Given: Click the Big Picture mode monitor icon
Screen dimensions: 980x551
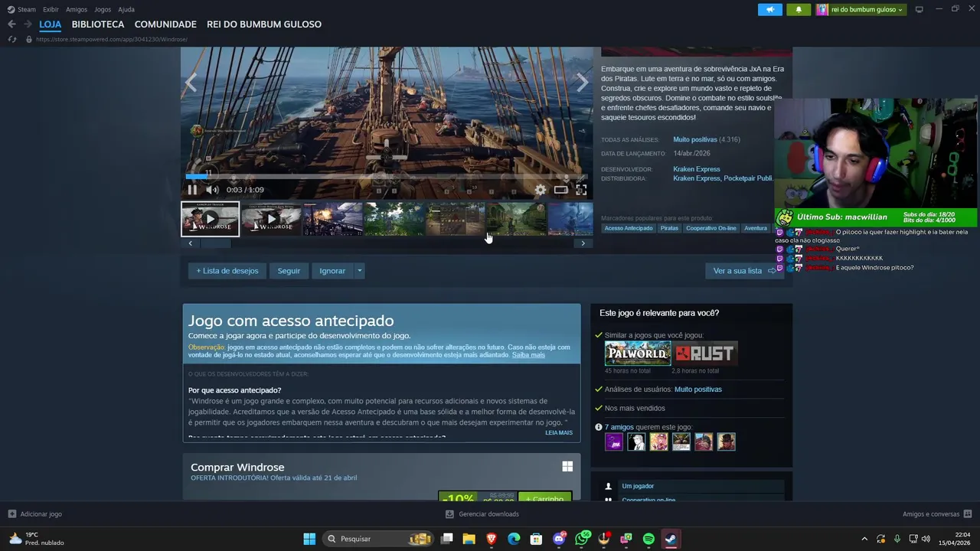Looking at the screenshot, I should click(x=920, y=9).
